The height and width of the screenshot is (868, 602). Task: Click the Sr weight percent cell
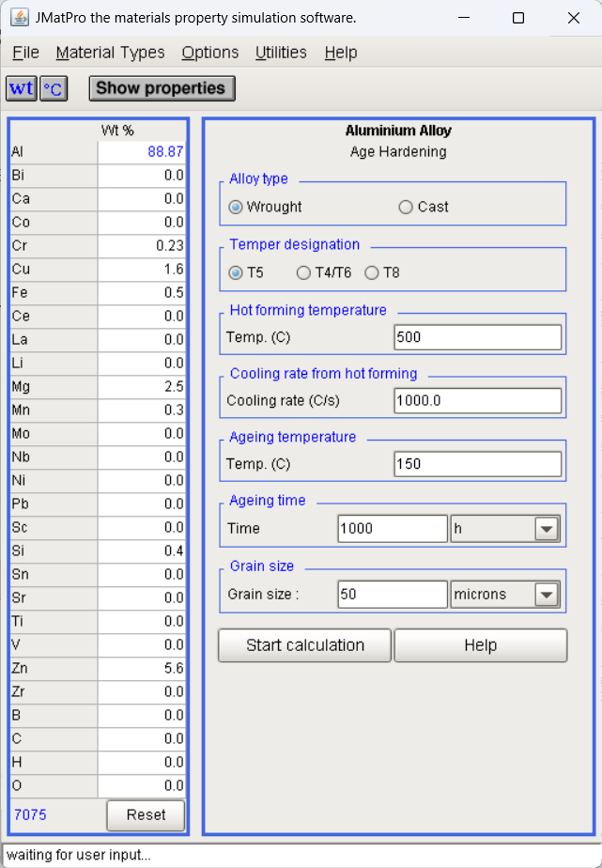[x=142, y=597]
